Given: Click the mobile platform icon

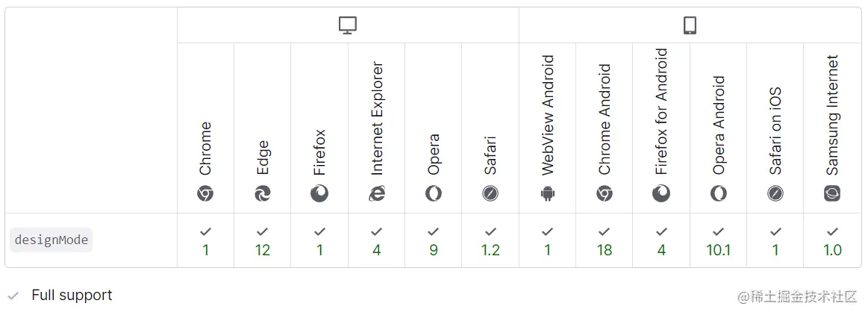Looking at the screenshot, I should point(690,25).
